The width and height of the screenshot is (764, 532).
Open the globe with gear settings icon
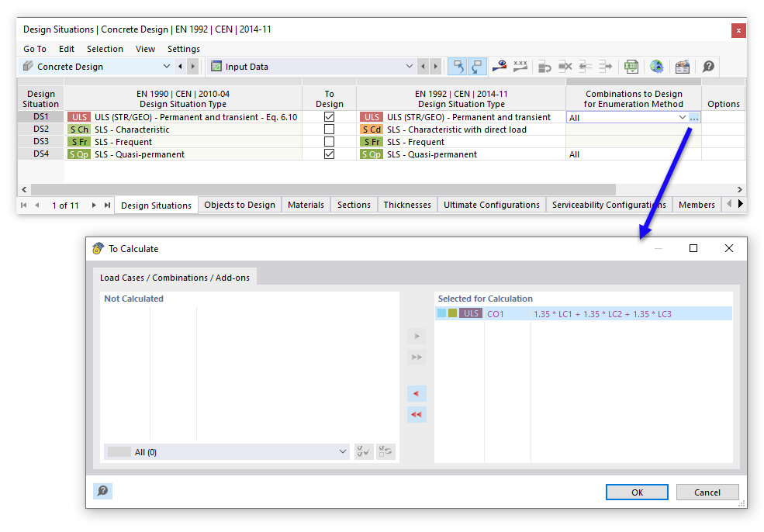pos(656,66)
